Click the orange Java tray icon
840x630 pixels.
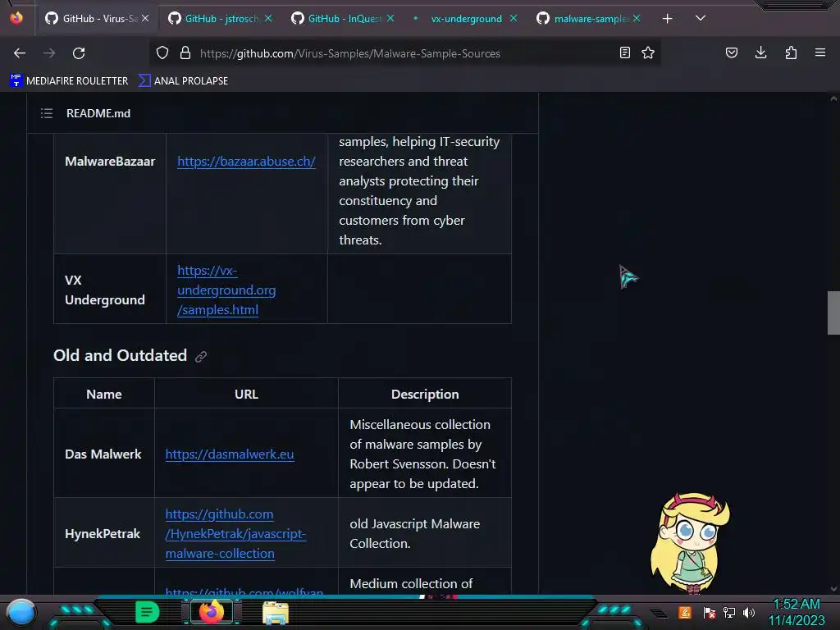(685, 612)
